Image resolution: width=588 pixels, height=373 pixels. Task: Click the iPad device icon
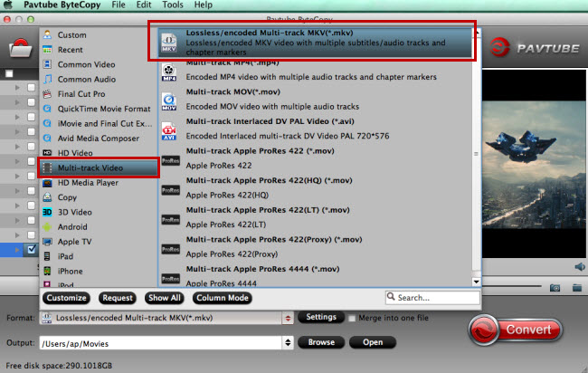pos(47,256)
